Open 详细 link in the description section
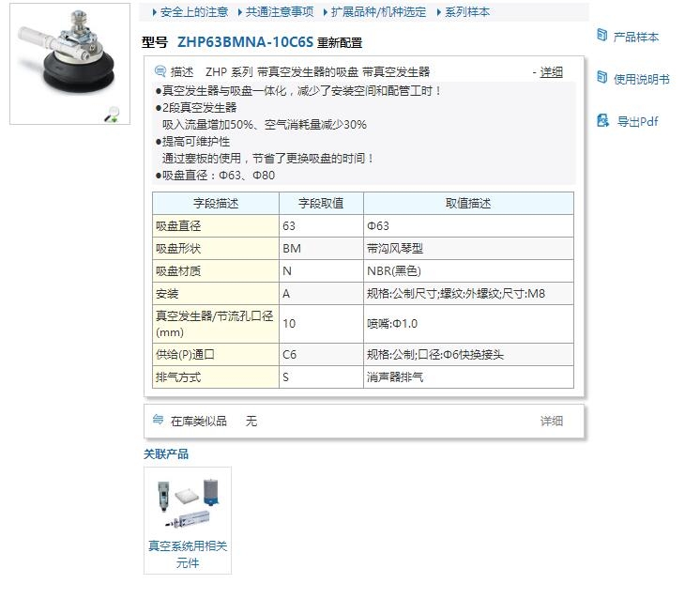700x599 pixels. click(552, 72)
